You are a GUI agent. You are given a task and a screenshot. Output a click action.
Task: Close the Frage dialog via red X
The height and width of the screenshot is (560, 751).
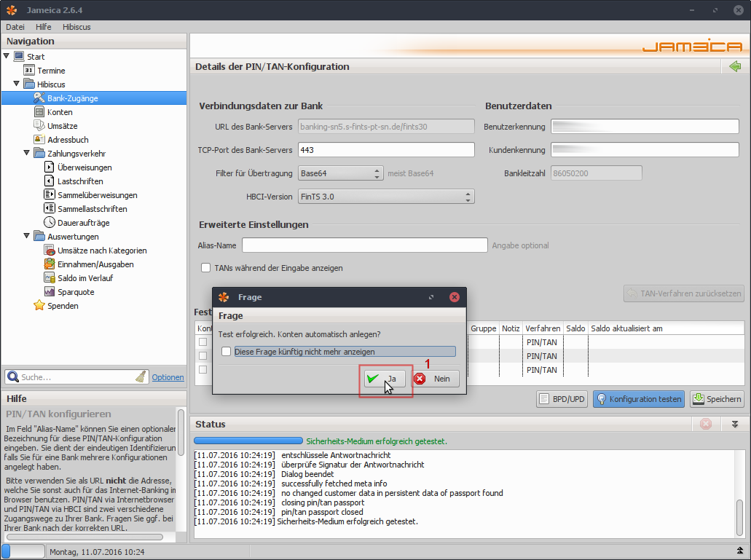click(454, 297)
